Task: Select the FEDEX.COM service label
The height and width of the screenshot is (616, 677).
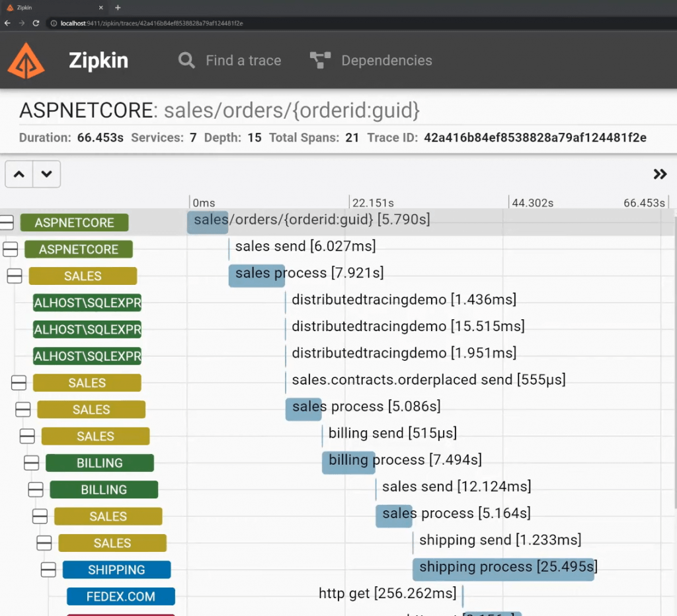Action: (x=121, y=596)
